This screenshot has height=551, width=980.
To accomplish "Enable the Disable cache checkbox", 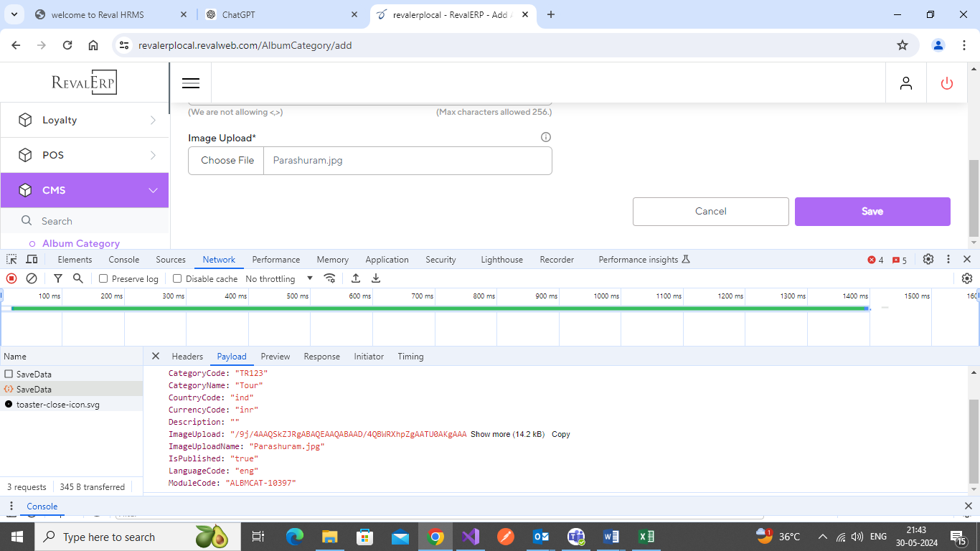I will pyautogui.click(x=177, y=278).
